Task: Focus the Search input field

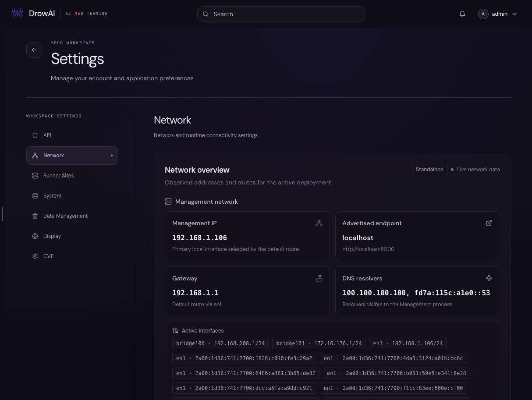Action: point(281,14)
